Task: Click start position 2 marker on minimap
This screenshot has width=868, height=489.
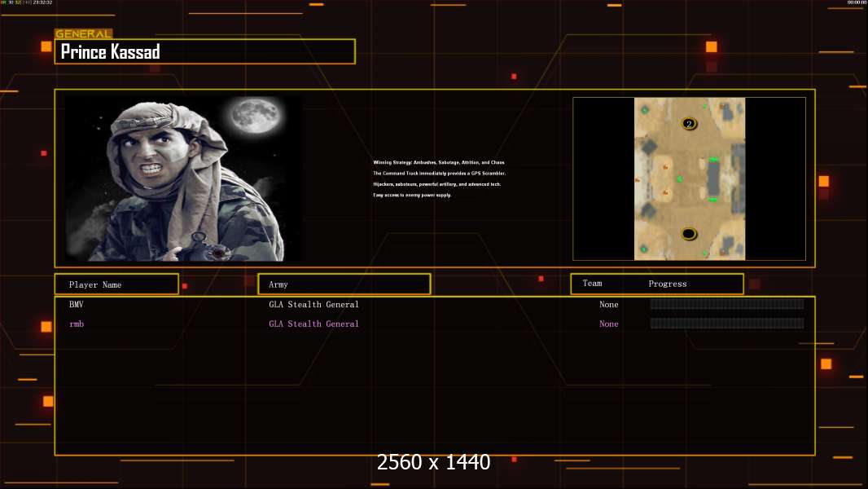Action: 689,124
